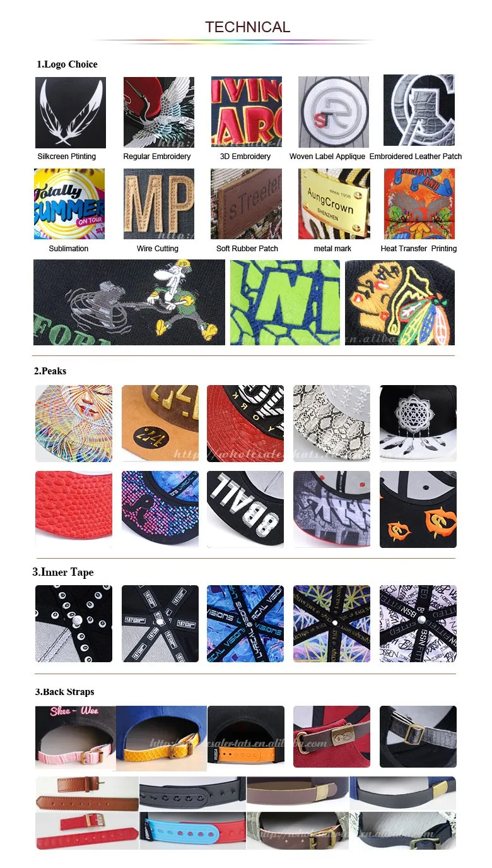Open the Heat Transfer Printing image
Image resolution: width=492 pixels, height=868 pixels.
419,204
